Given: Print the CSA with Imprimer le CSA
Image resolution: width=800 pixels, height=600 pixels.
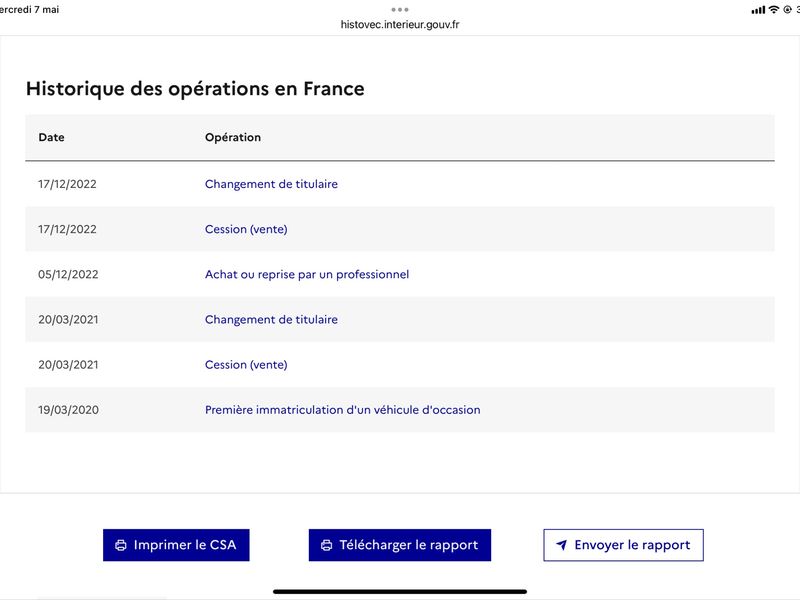Looking at the screenshot, I should [x=176, y=545].
